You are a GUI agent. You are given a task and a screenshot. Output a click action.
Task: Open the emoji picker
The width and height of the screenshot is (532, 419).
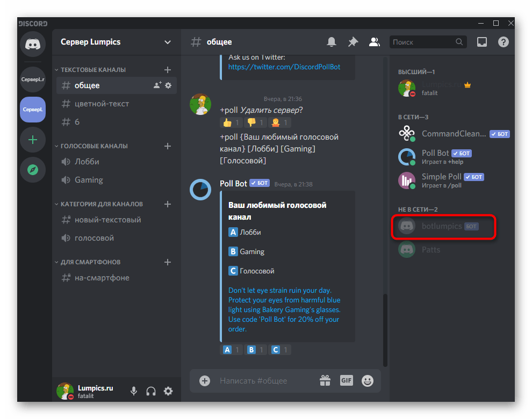368,380
